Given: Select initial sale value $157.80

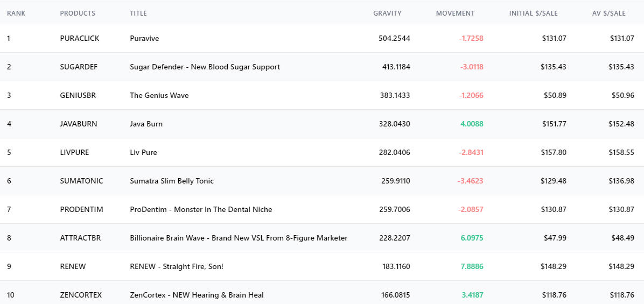Looking at the screenshot, I should (x=554, y=153).
